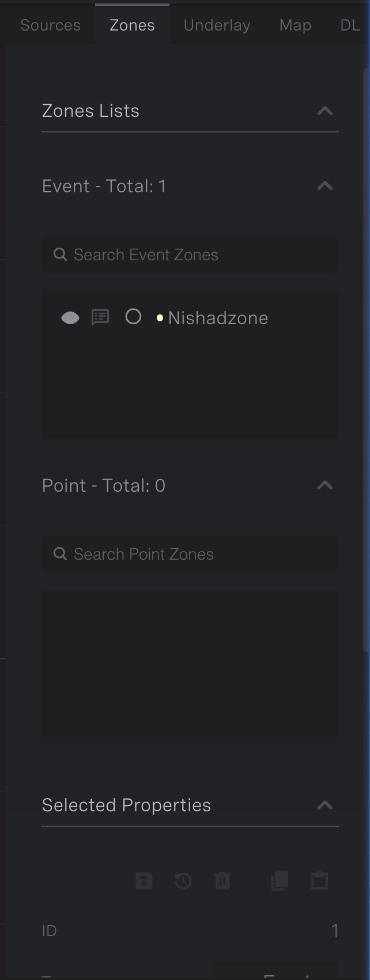Open the Underlay tab
This screenshot has width=370, height=980.
(216, 25)
